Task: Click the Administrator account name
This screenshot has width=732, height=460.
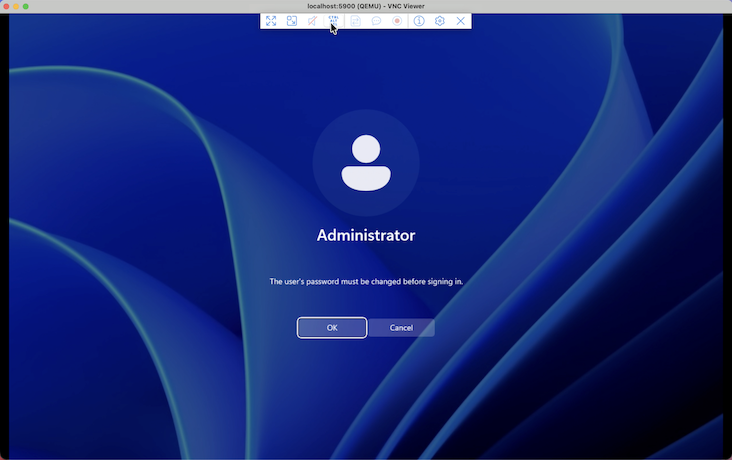Action: click(x=366, y=236)
